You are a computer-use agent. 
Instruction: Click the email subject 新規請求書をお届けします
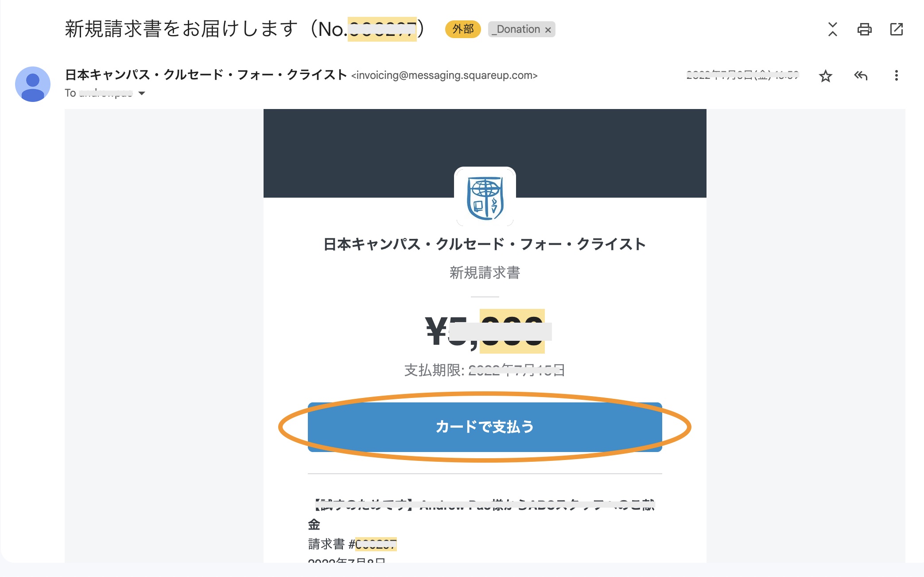[x=181, y=29]
